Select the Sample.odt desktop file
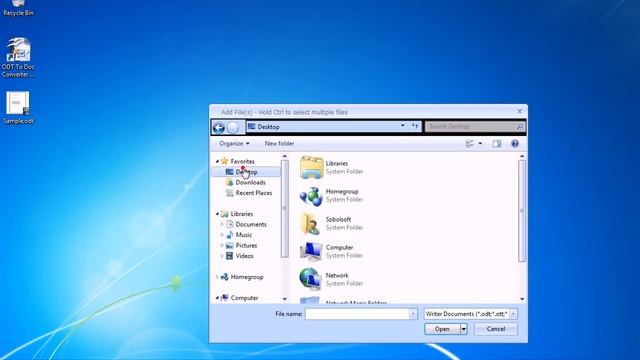The height and width of the screenshot is (360, 640). (x=18, y=108)
